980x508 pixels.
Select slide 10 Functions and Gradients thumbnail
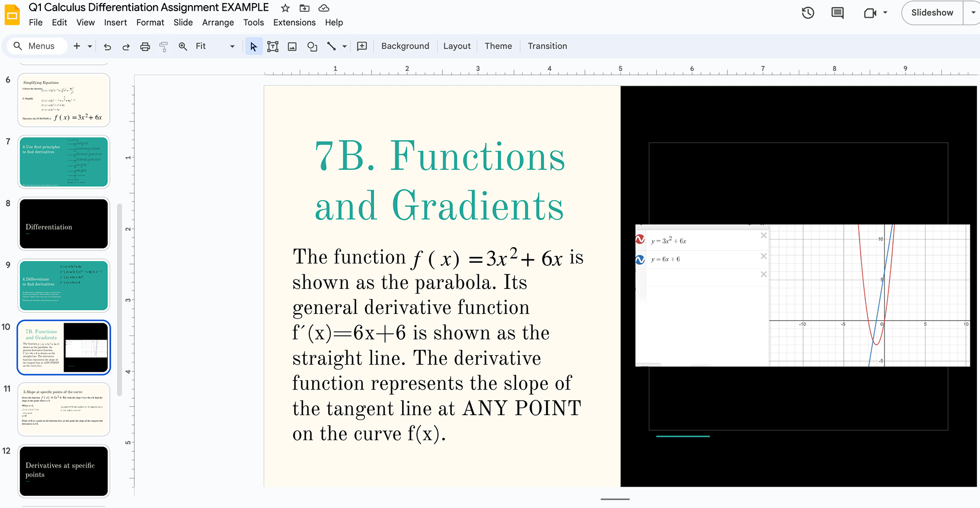(x=64, y=347)
